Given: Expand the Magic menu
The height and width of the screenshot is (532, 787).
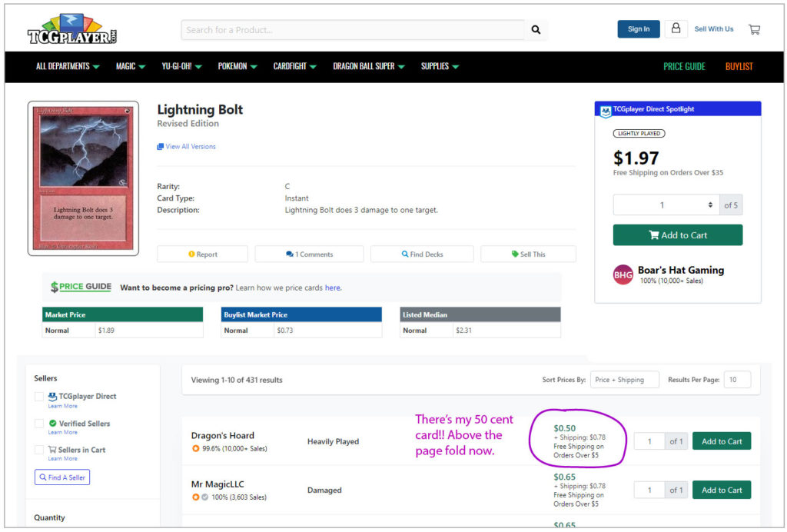Looking at the screenshot, I should tap(131, 66).
